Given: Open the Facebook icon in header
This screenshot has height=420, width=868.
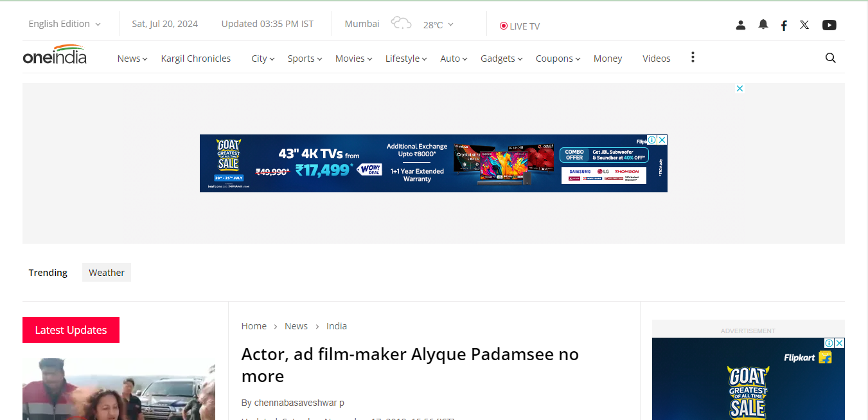Looking at the screenshot, I should (784, 25).
